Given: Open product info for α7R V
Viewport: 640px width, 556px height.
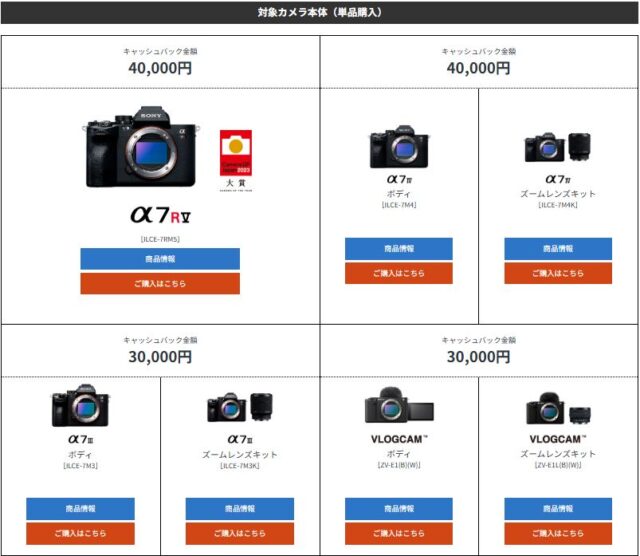Looking at the screenshot, I should 160,259.
